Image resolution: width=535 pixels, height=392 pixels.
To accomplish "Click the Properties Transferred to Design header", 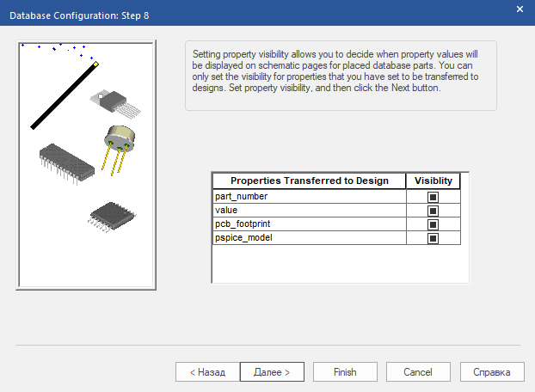I will (309, 181).
